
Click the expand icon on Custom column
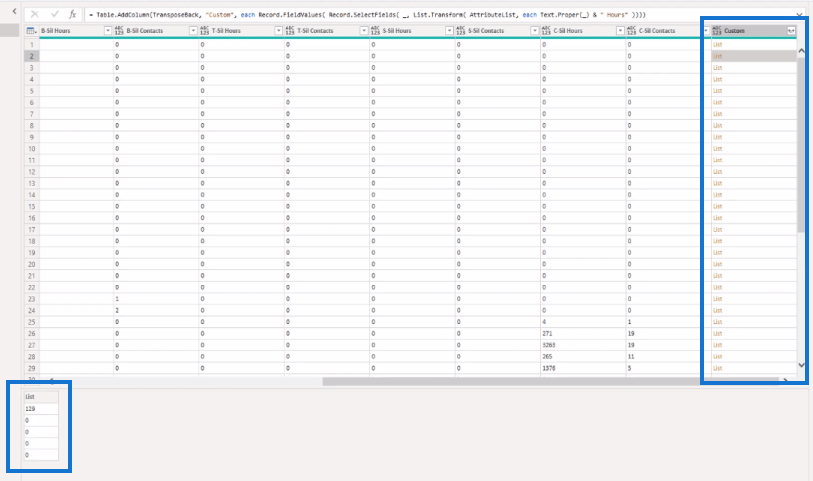pos(791,31)
